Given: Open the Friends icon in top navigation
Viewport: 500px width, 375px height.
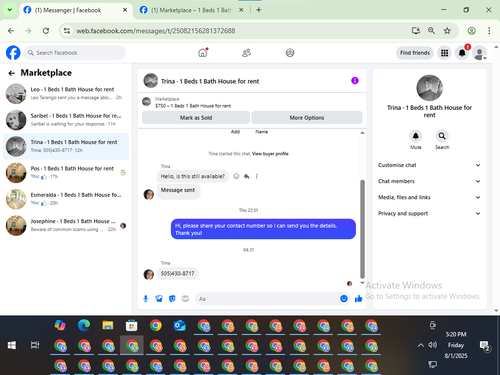Looking at the screenshot, I should tap(246, 53).
